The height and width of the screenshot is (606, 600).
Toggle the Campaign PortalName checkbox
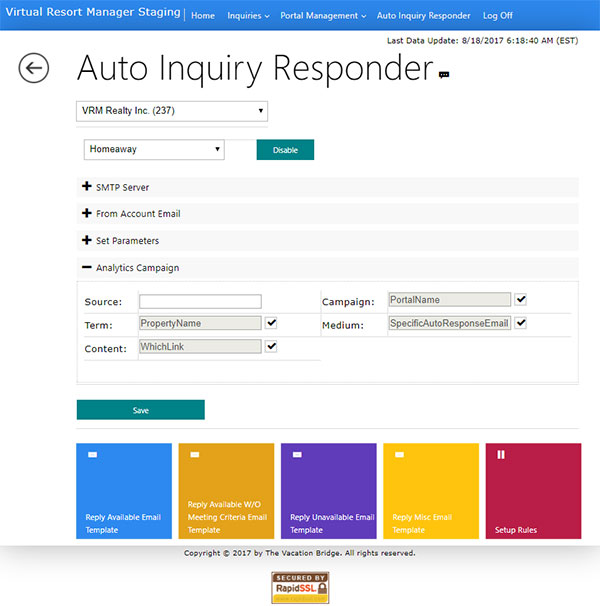tap(521, 300)
